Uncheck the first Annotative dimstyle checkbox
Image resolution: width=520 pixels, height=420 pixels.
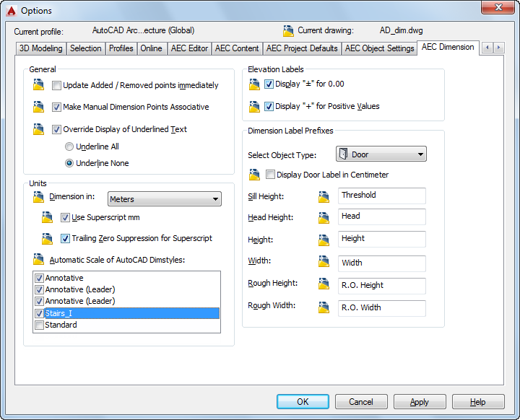39,278
